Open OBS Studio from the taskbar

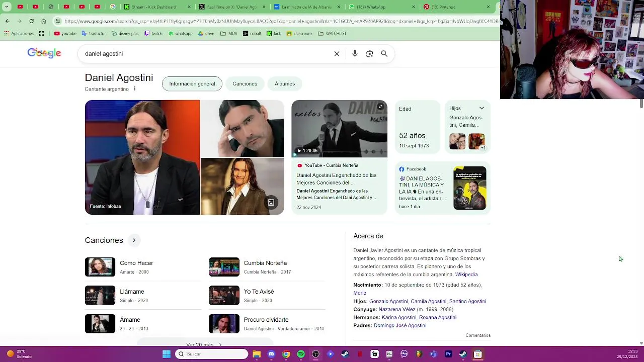(x=315, y=354)
